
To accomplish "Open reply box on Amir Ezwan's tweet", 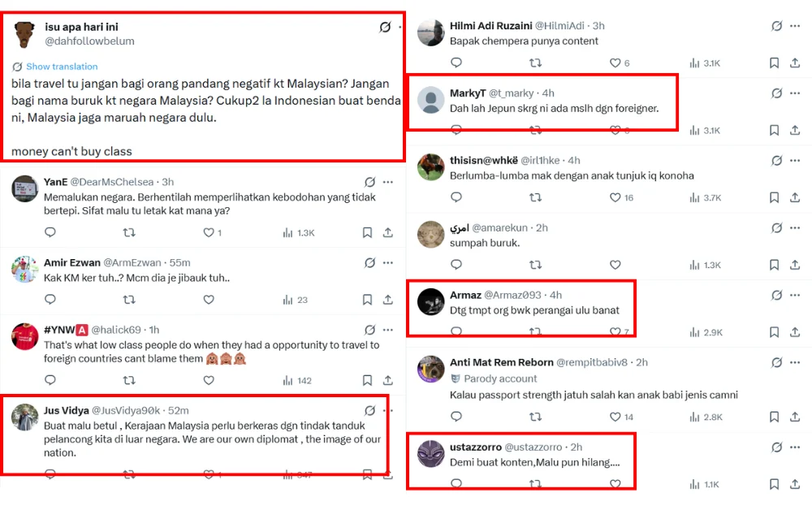I will click(x=50, y=300).
